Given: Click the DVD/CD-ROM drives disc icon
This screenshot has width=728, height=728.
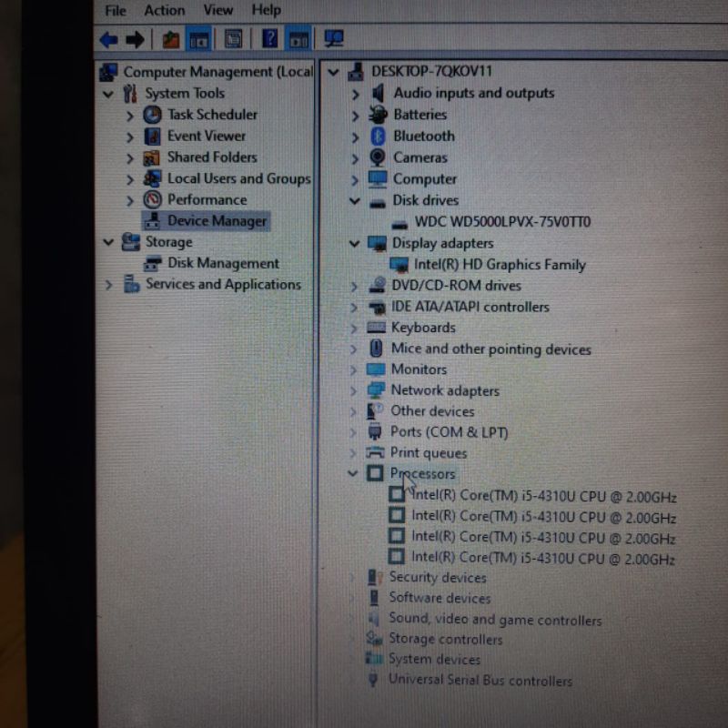Looking at the screenshot, I should [x=378, y=285].
